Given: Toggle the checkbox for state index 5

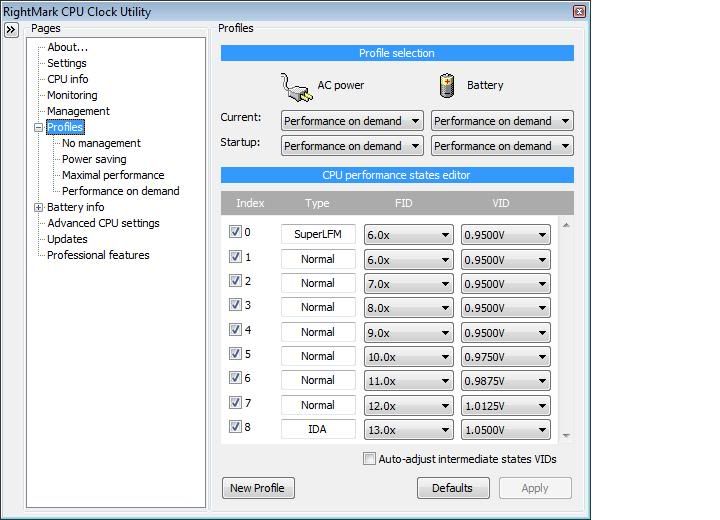Looking at the screenshot, I should click(x=235, y=353).
